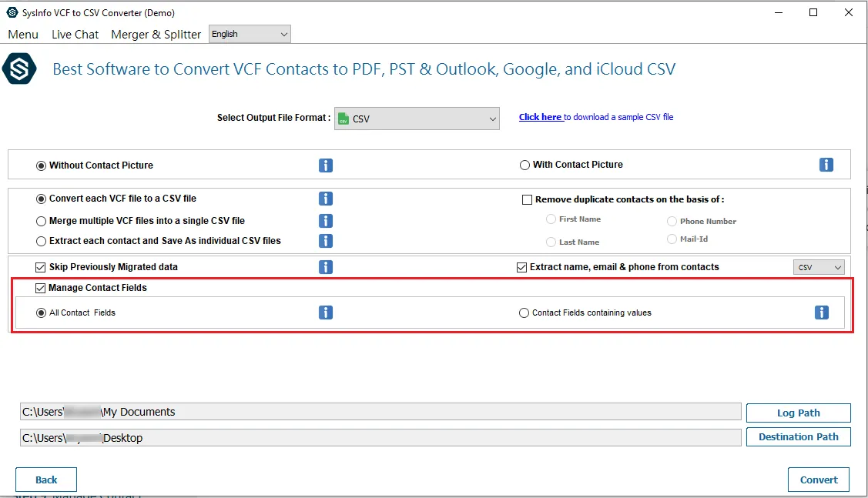Viewport: 868px width, 498px height.
Task: Expand the small CSV dropdown for extraction
Action: (819, 267)
